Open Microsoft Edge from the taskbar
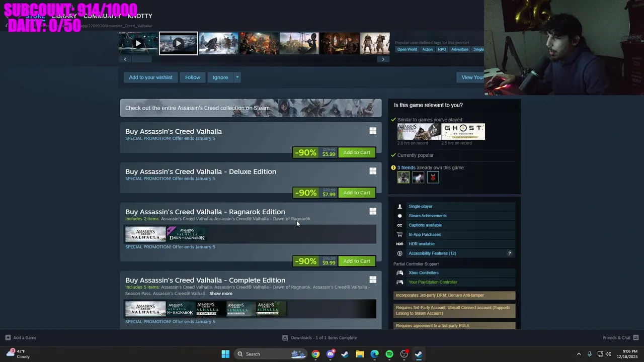 point(374,354)
